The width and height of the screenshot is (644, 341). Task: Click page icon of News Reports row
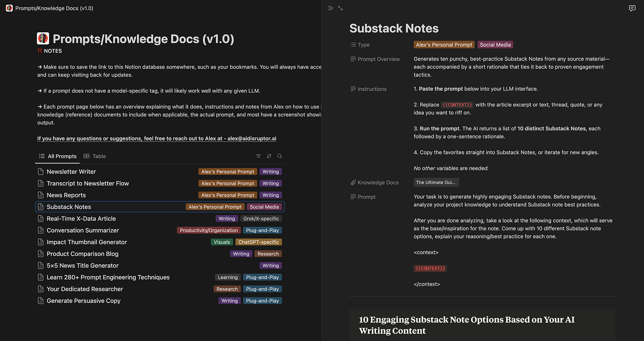[41, 195]
